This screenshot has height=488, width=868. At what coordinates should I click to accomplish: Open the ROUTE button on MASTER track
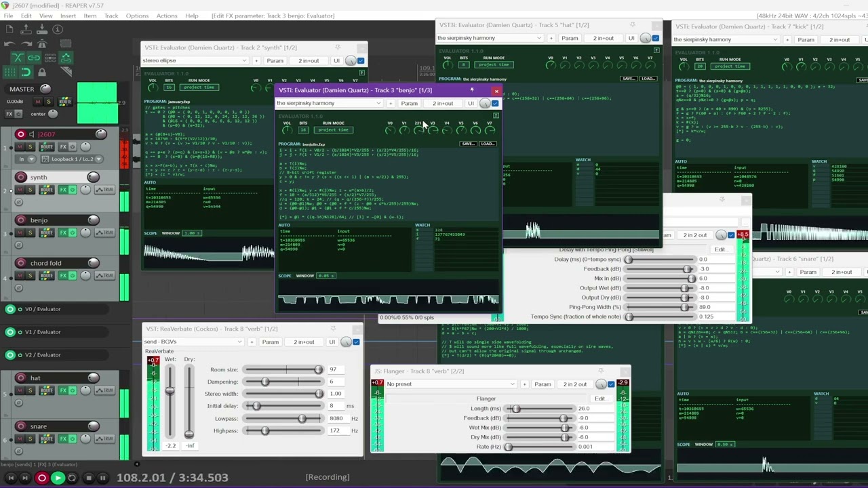click(65, 102)
